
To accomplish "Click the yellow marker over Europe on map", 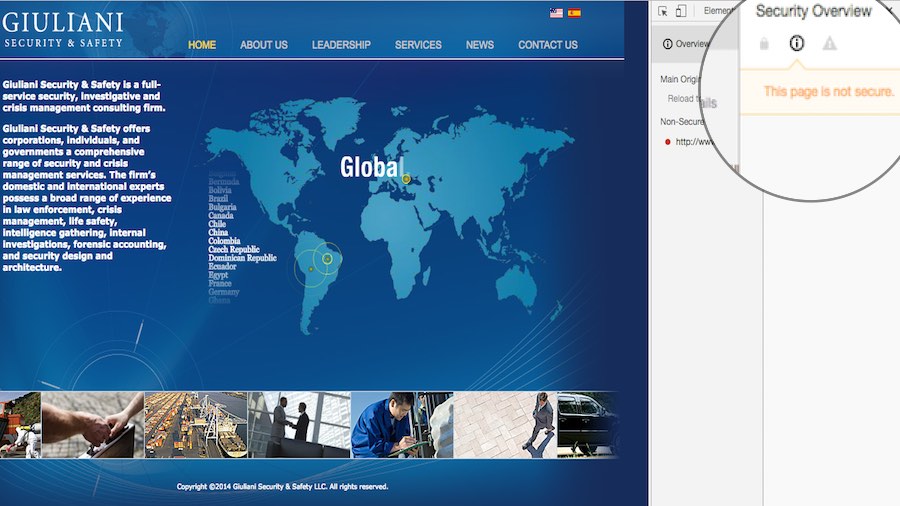I will (x=406, y=179).
